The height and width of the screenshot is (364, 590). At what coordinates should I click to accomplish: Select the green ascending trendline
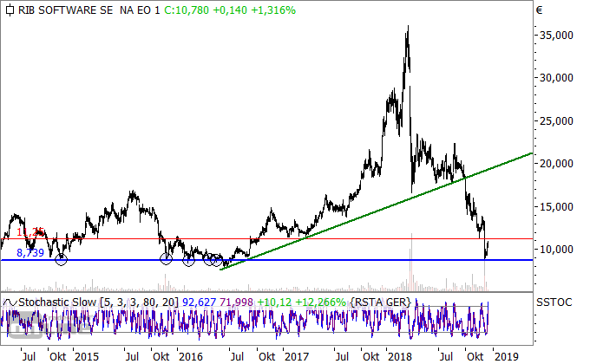(x=377, y=211)
